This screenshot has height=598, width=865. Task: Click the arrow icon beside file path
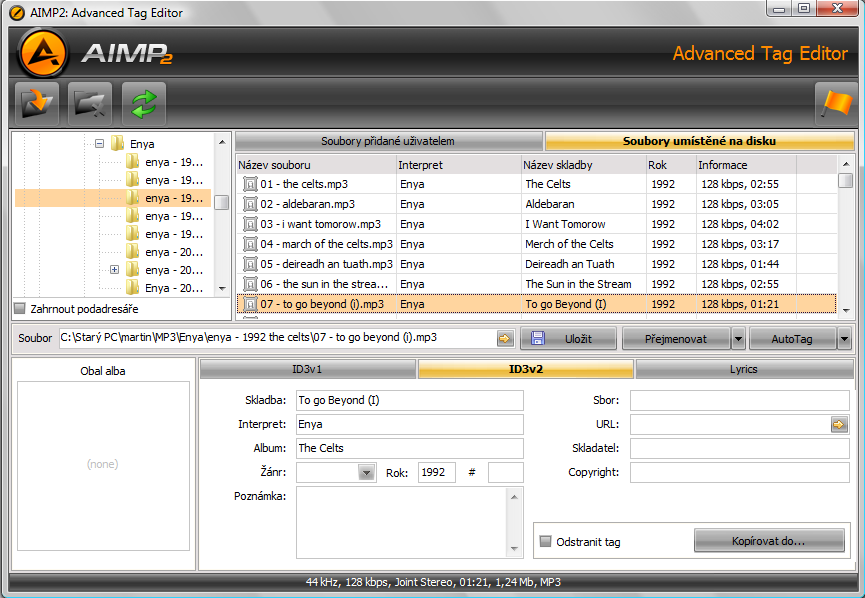(x=505, y=338)
